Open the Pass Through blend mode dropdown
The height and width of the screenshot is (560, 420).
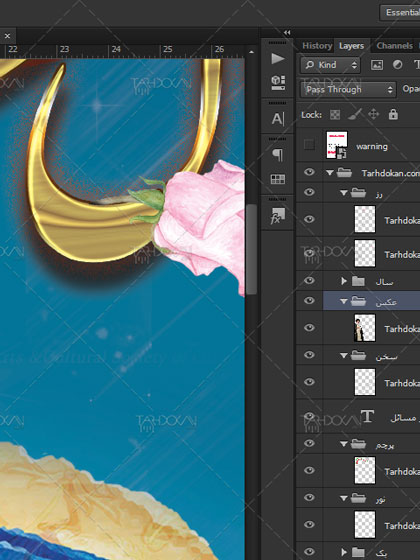[348, 89]
